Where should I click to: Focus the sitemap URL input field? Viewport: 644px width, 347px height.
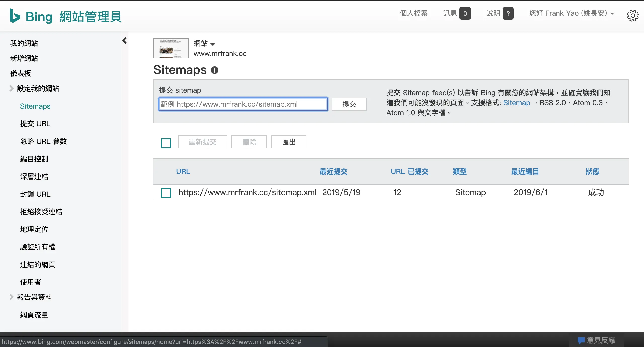(243, 104)
